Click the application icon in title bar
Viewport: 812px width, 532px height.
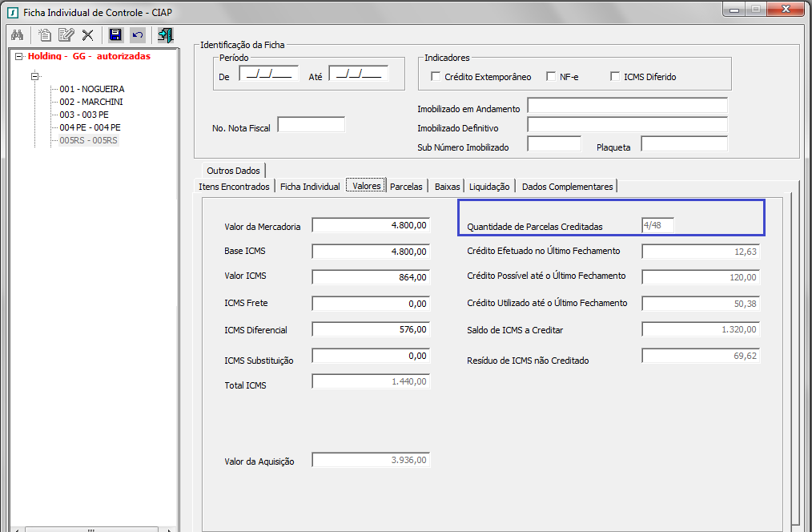(11, 12)
